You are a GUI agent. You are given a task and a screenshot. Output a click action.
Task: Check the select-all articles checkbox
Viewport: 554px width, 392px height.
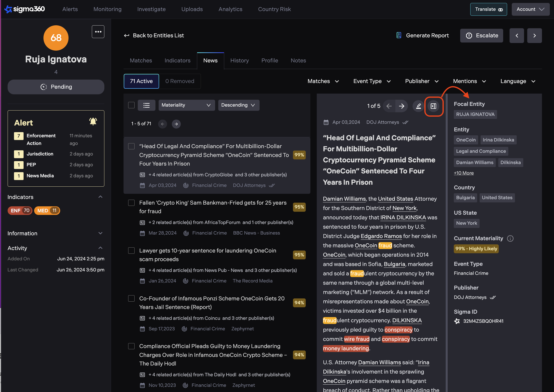(131, 105)
